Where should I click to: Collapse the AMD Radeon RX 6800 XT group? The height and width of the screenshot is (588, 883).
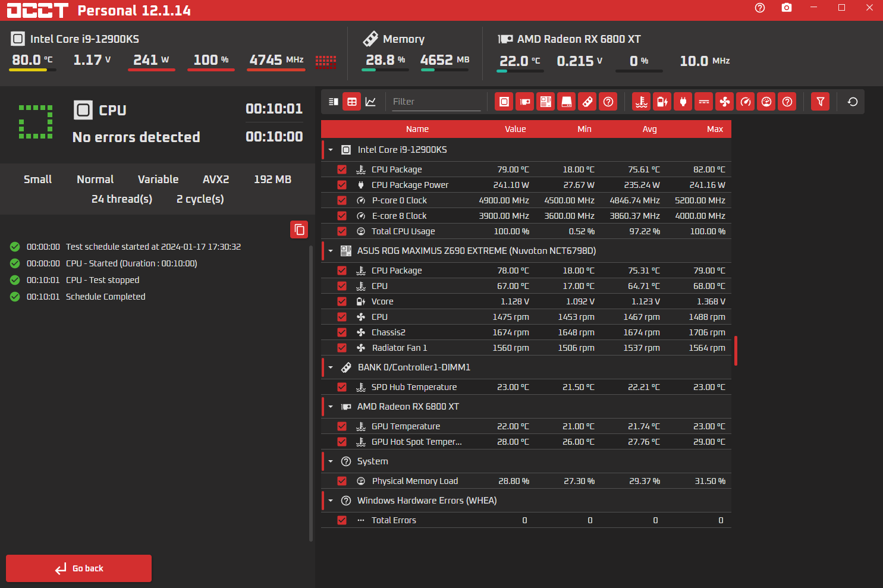point(331,407)
